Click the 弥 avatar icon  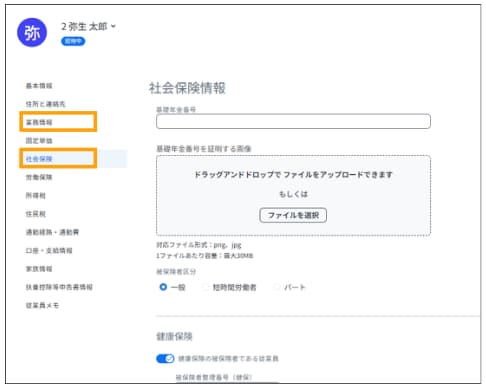(x=32, y=32)
